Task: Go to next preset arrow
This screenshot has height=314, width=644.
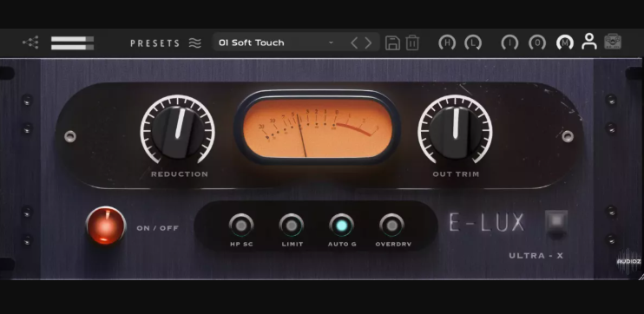Action: (x=368, y=43)
